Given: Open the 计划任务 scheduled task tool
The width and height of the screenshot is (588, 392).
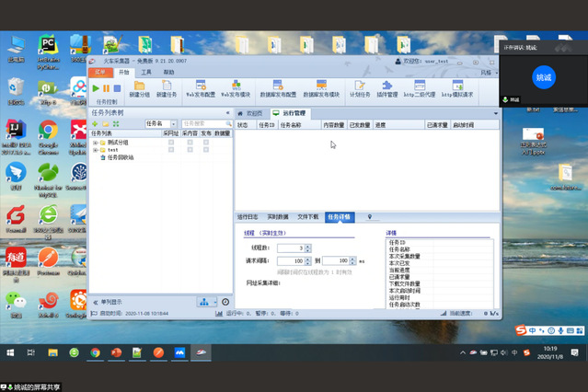Looking at the screenshot, I should (x=359, y=88).
